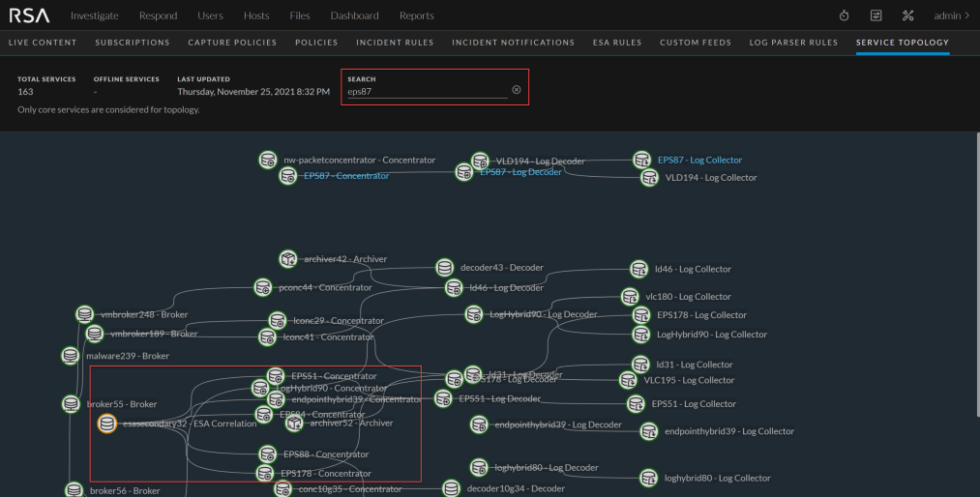Go to the Capture Policies tab
This screenshot has height=497, width=980.
[232, 43]
